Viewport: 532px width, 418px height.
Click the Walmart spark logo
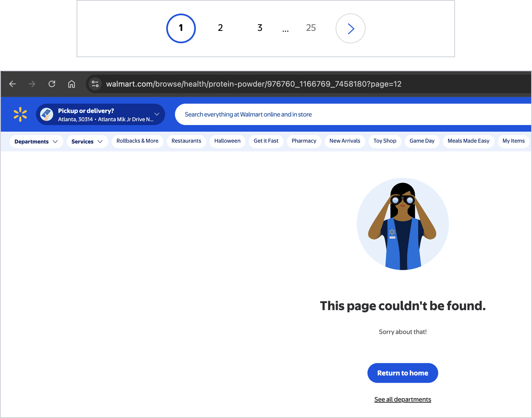click(20, 114)
